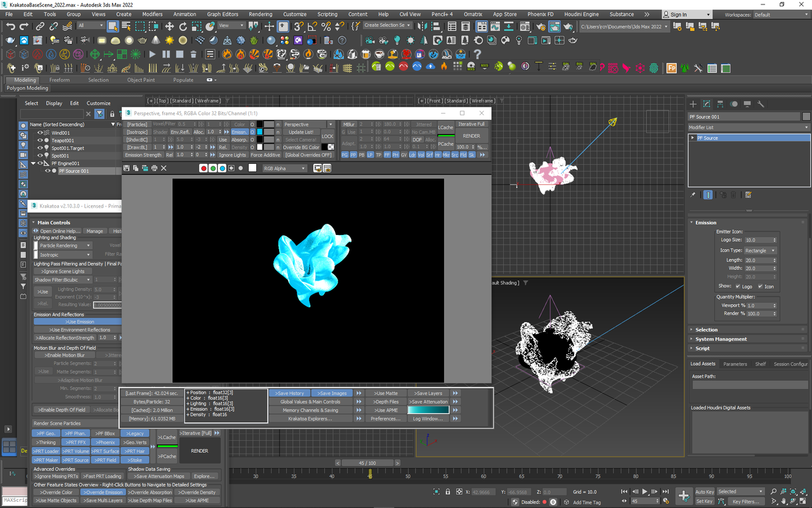Screen dimensions: 812x508
Task: Click the Log Window... button
Action: click(x=428, y=418)
